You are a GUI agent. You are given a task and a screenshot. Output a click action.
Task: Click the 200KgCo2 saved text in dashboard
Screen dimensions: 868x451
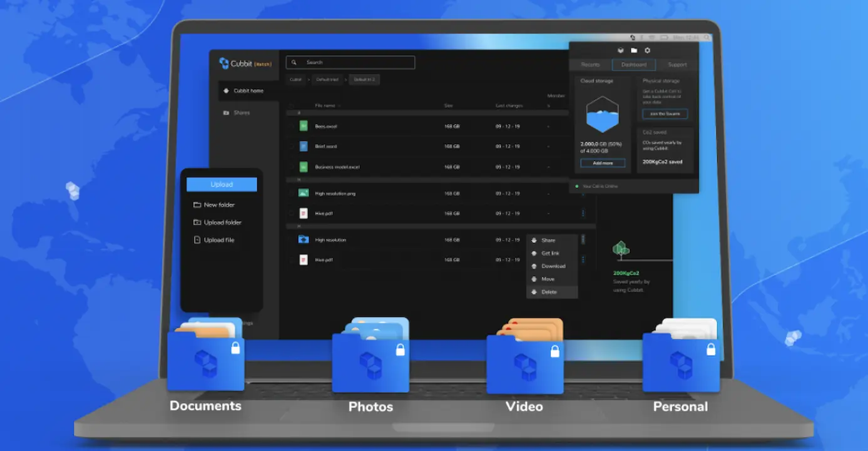(x=663, y=162)
